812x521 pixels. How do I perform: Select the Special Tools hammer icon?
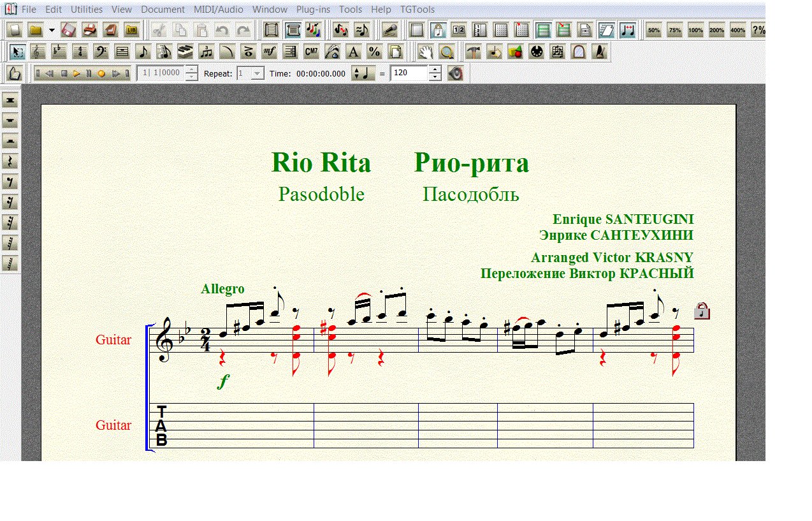[x=473, y=52]
